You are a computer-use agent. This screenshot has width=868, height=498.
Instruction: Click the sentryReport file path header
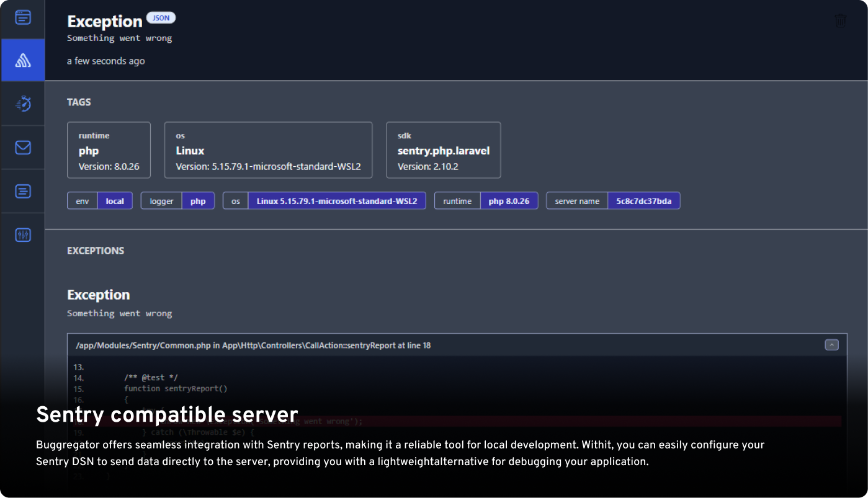click(x=253, y=345)
